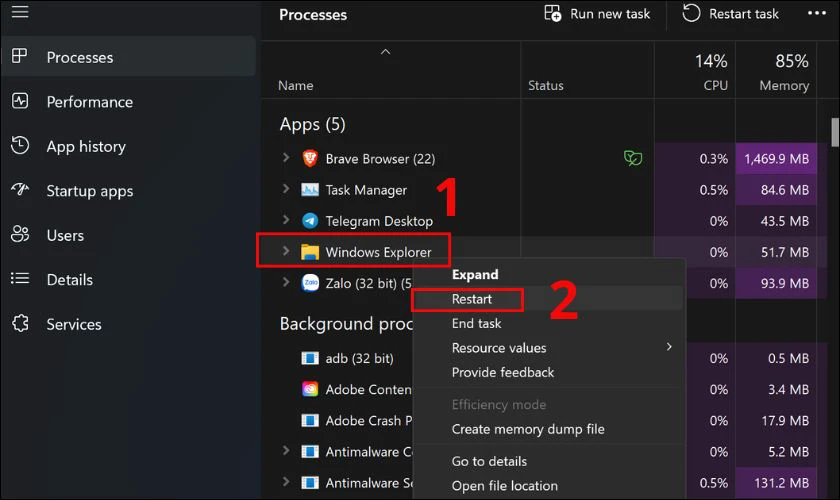840x500 pixels.
Task: Click the 1,469.9 MB memory cell
Action: pyautogui.click(x=776, y=159)
